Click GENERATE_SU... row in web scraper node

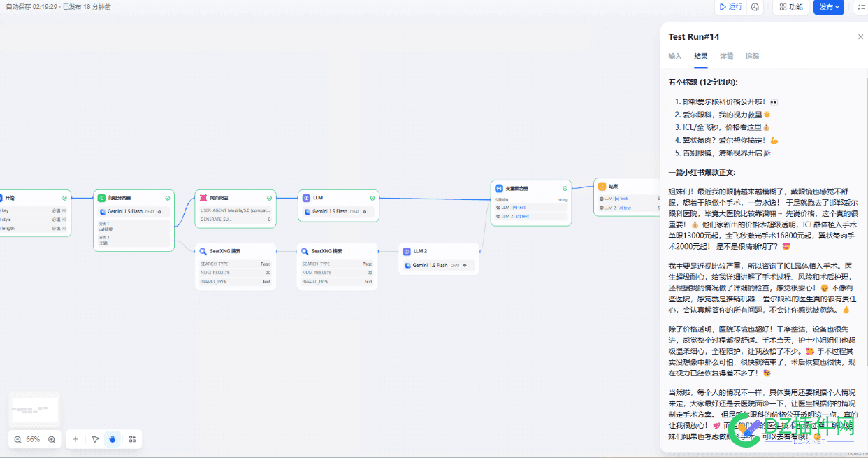236,219
